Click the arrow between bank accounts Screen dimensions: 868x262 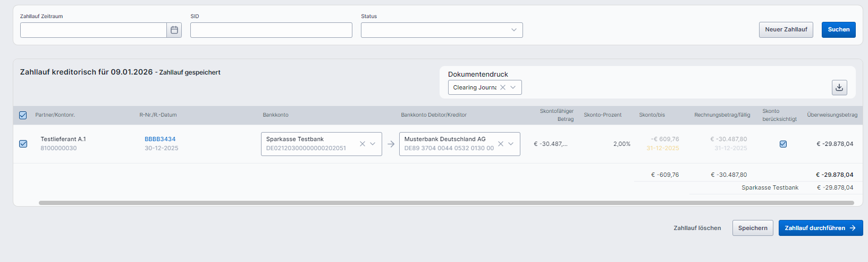[391, 144]
